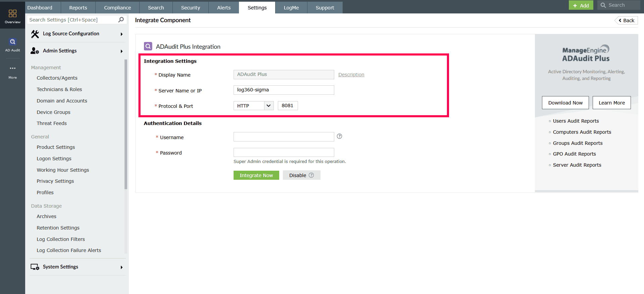This screenshot has height=294, width=644.
Task: Click the Admin Settings user-gear icon
Action: point(35,51)
